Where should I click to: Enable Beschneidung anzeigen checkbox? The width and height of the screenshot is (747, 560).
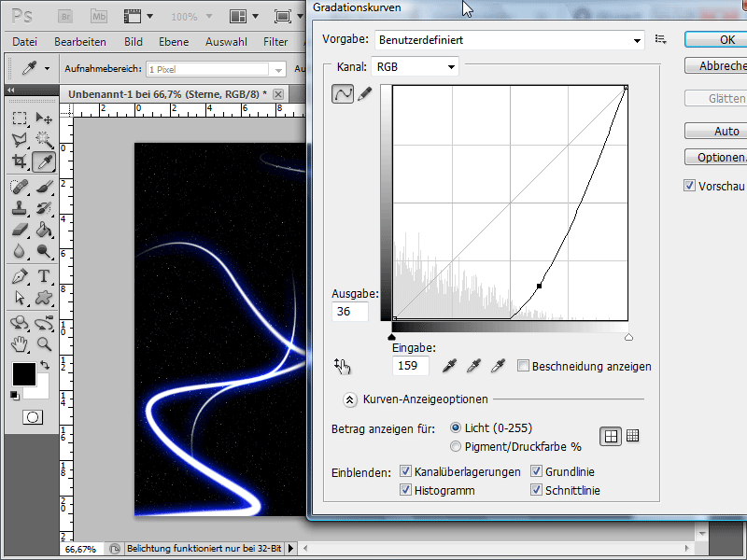(523, 366)
